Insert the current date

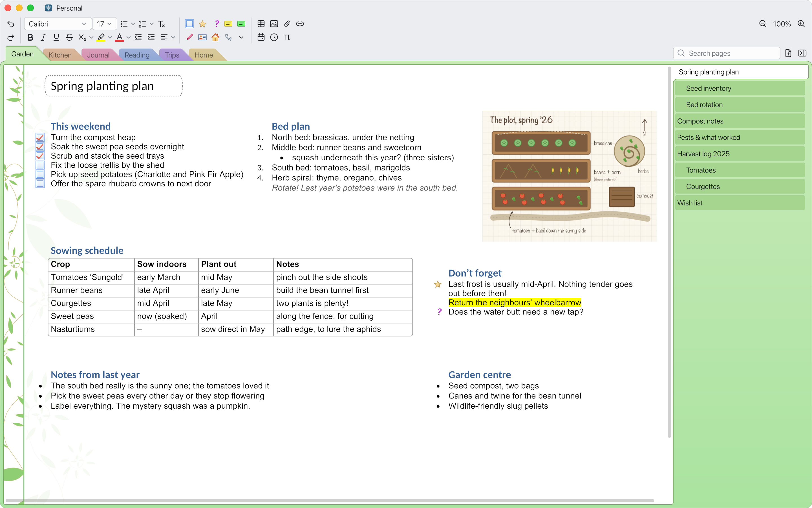tap(261, 37)
